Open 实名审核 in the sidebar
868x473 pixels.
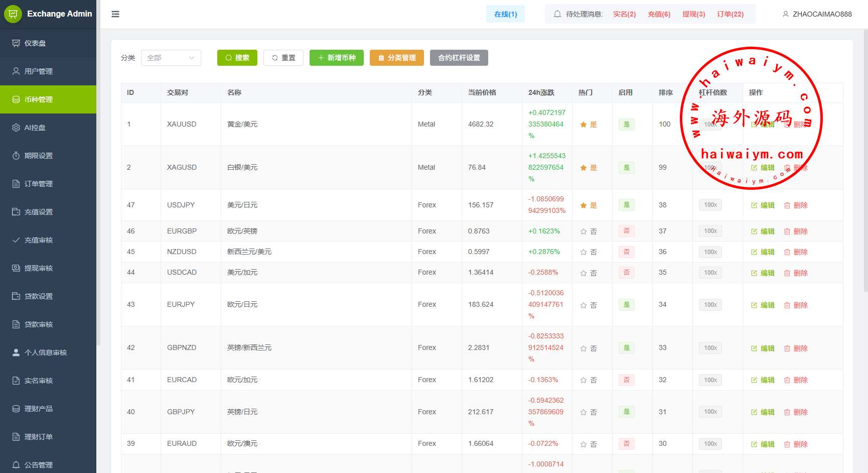[48, 381]
